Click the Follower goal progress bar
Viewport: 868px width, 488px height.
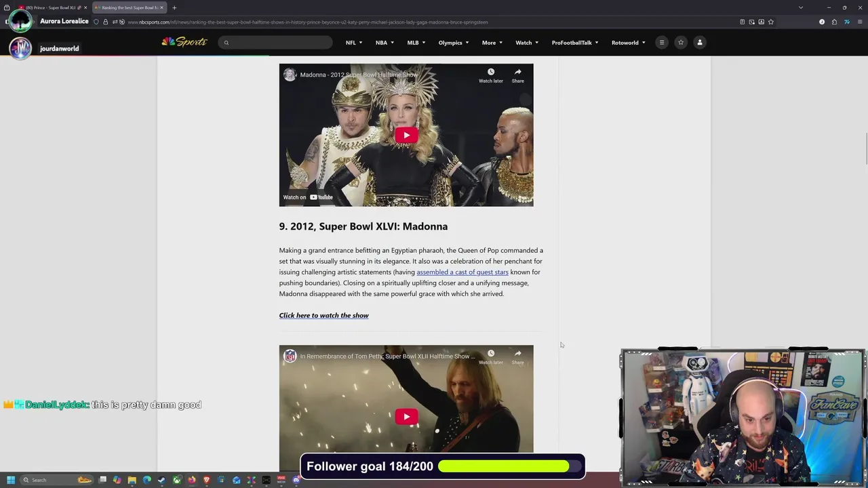pos(509,466)
